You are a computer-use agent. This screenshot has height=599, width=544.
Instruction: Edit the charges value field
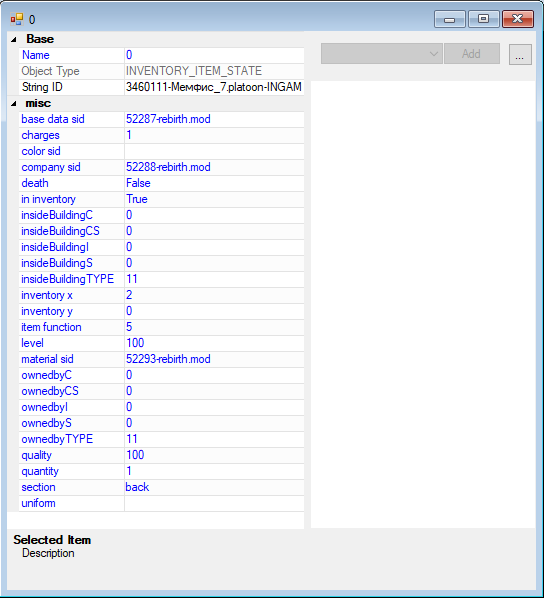(x=214, y=135)
